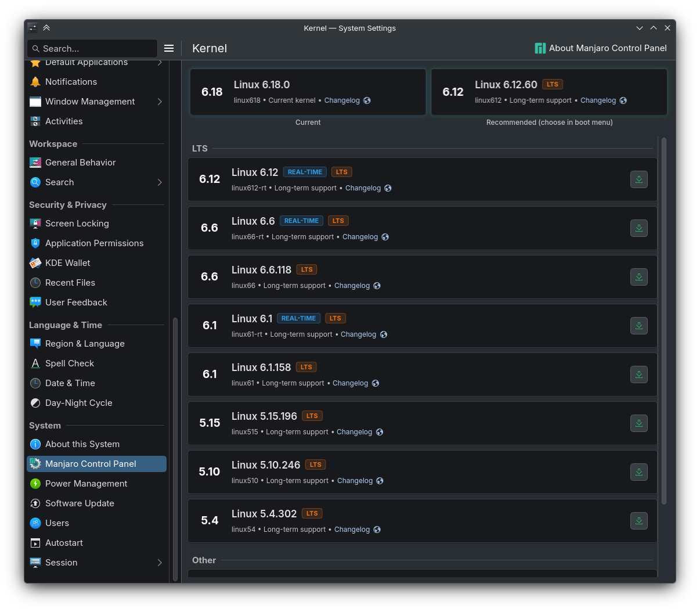Image resolution: width=700 pixels, height=612 pixels.
Task: Click the Manjaro logo beside About
Action: click(540, 48)
